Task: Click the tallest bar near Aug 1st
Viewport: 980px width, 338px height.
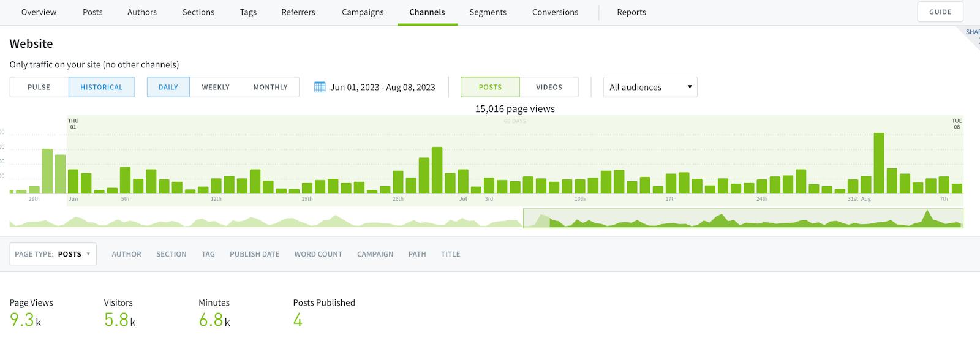Action: point(879,163)
